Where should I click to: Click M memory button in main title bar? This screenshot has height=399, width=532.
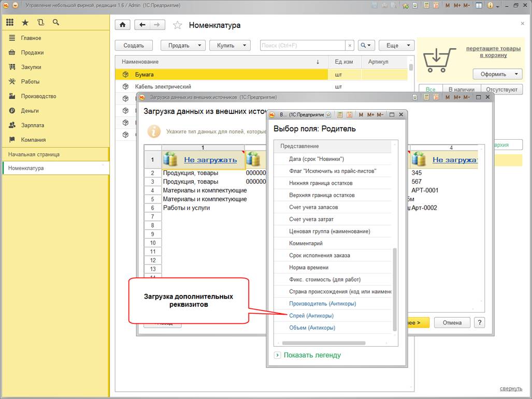[x=448, y=5]
